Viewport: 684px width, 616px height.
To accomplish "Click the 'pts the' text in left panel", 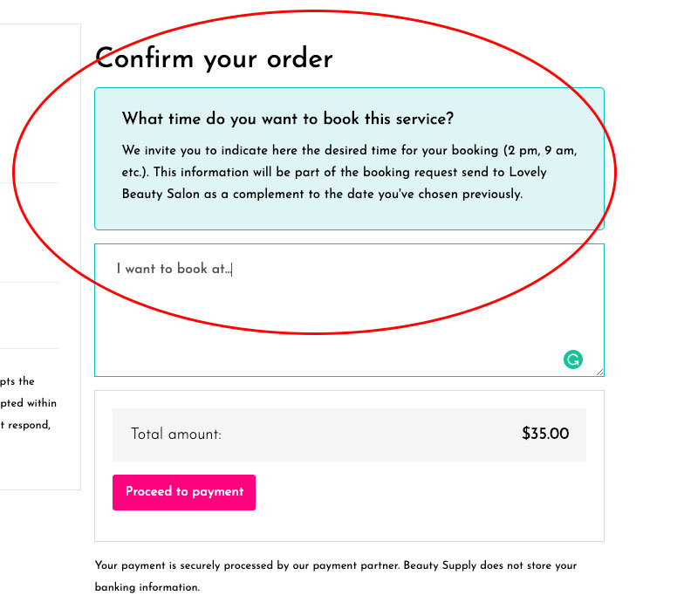I will tap(17, 381).
